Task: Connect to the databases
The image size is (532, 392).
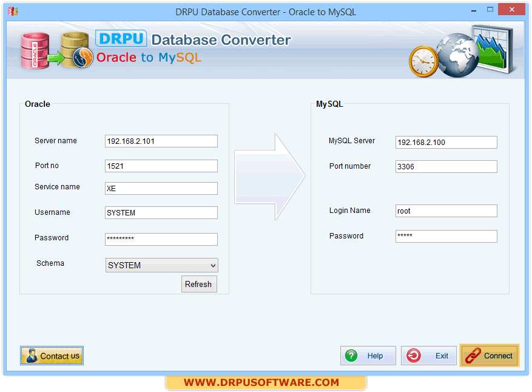Action: point(490,356)
